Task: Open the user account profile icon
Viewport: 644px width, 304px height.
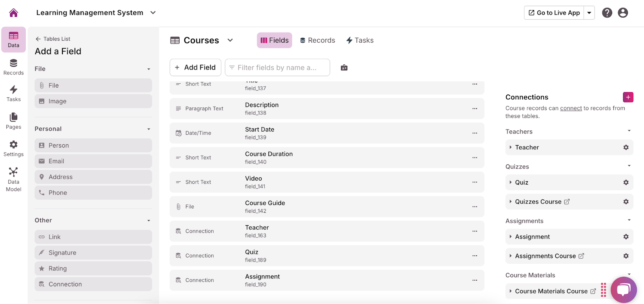Action: tap(623, 13)
